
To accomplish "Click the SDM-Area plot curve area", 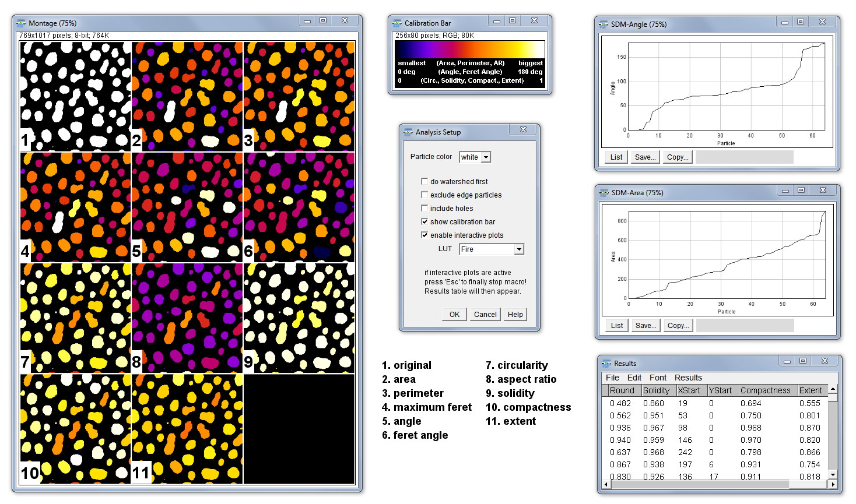I will [x=727, y=255].
